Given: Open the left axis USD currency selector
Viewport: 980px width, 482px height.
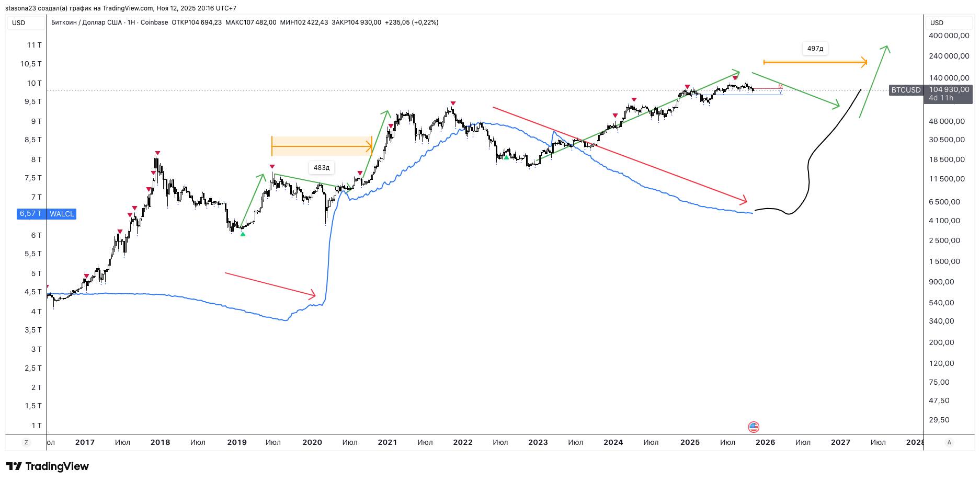Looking at the screenshot, I should click(x=19, y=22).
